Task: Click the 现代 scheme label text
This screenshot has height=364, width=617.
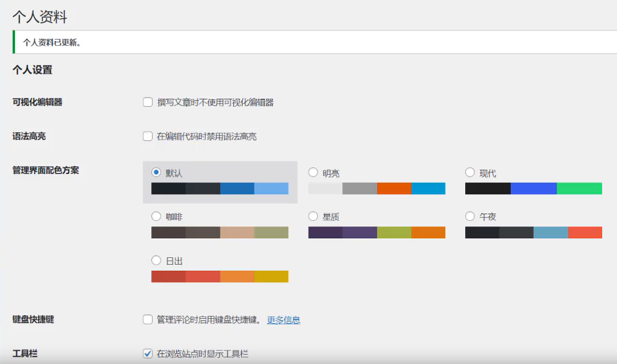Action: click(487, 173)
